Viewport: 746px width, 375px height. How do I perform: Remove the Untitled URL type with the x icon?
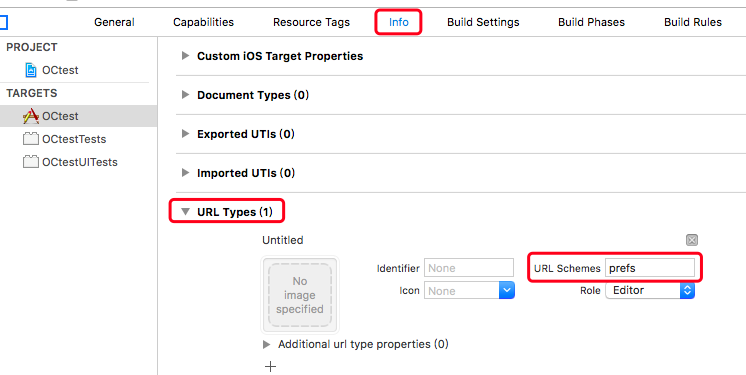[x=692, y=240]
